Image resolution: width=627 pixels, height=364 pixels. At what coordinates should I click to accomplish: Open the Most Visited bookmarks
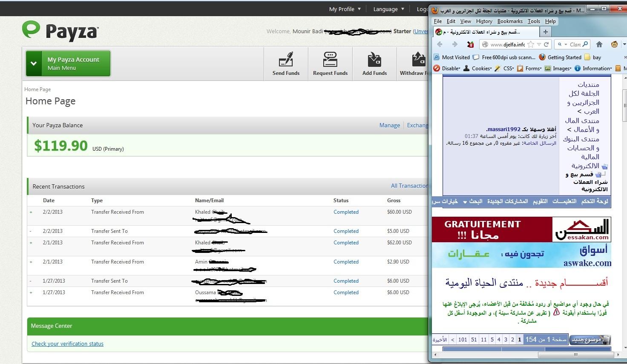click(x=452, y=57)
